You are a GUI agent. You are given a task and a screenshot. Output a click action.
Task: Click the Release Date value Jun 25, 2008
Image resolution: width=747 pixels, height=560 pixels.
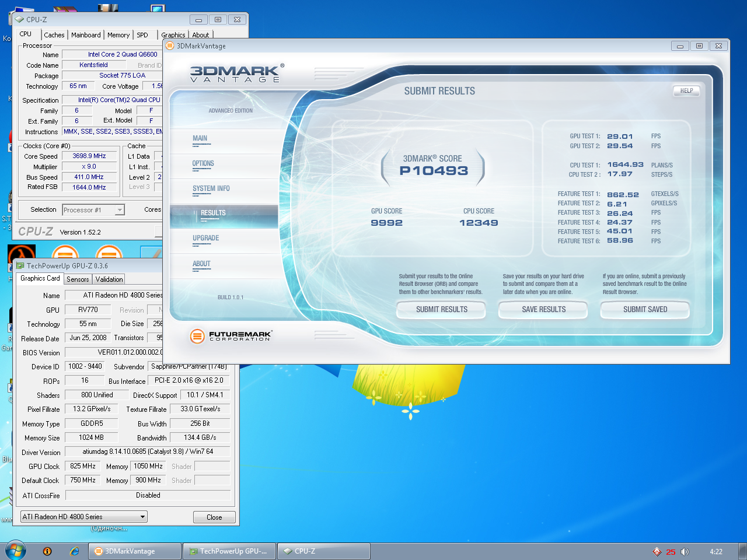(x=88, y=338)
